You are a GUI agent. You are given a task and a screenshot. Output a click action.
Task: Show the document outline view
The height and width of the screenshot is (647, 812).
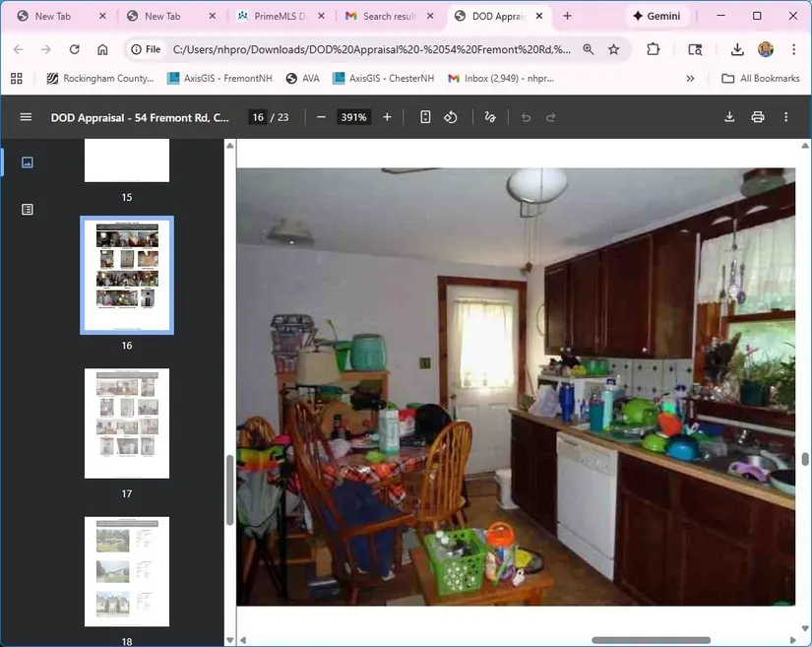tap(28, 209)
